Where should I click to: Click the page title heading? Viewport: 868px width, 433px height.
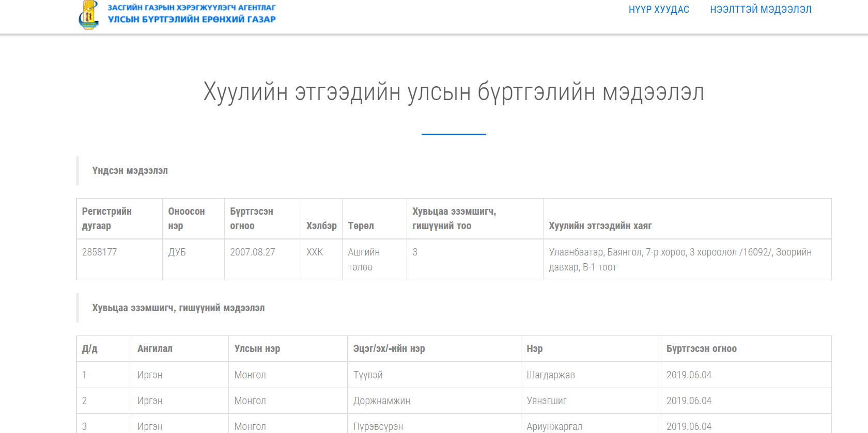pyautogui.click(x=454, y=92)
